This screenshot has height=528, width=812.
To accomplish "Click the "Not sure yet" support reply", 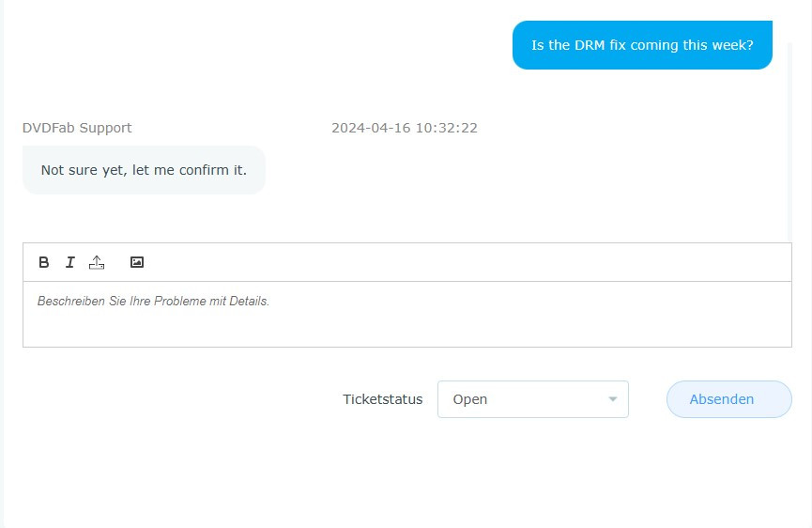I will (x=144, y=170).
